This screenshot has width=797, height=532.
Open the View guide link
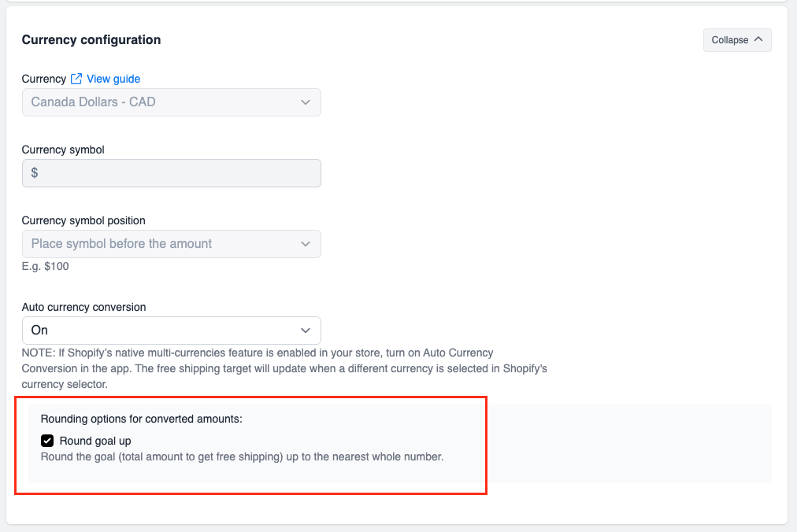[113, 79]
